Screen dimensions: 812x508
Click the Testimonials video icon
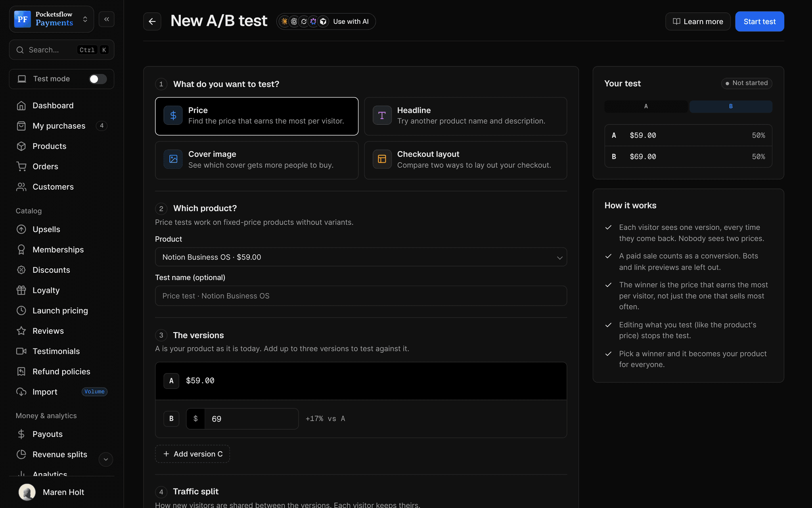point(21,351)
